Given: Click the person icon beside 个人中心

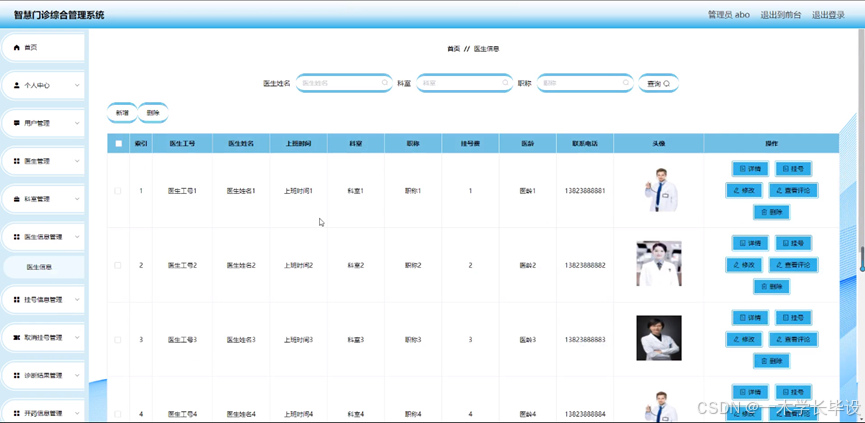Looking at the screenshot, I should click(x=17, y=85).
